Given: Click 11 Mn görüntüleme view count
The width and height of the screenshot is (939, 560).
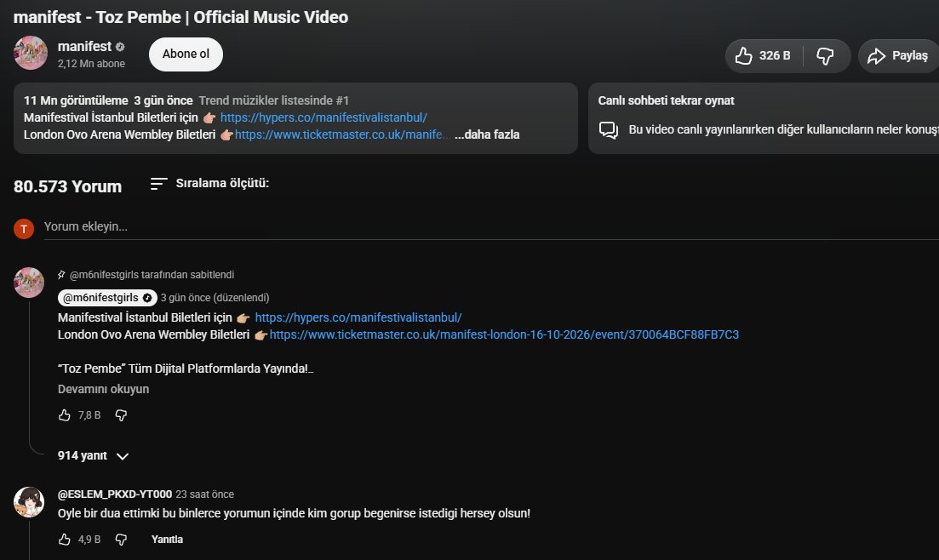Looking at the screenshot, I should click(x=76, y=100).
